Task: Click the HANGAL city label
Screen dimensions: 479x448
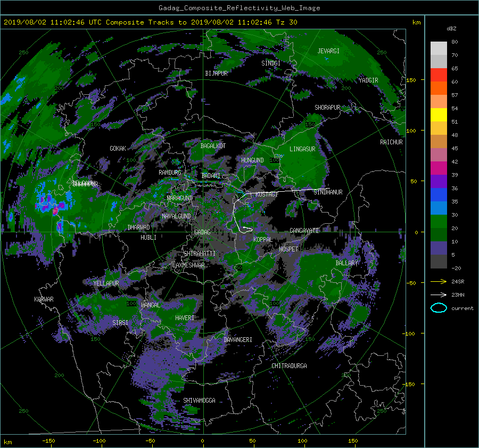Action: [x=150, y=305]
